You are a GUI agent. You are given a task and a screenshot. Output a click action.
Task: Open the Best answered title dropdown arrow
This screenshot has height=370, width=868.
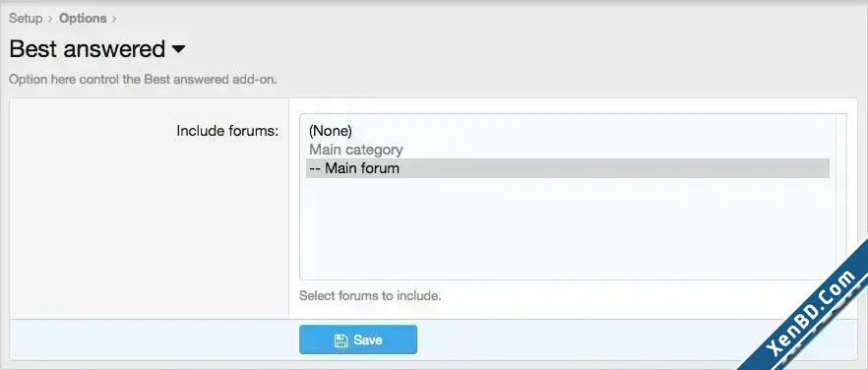(178, 49)
